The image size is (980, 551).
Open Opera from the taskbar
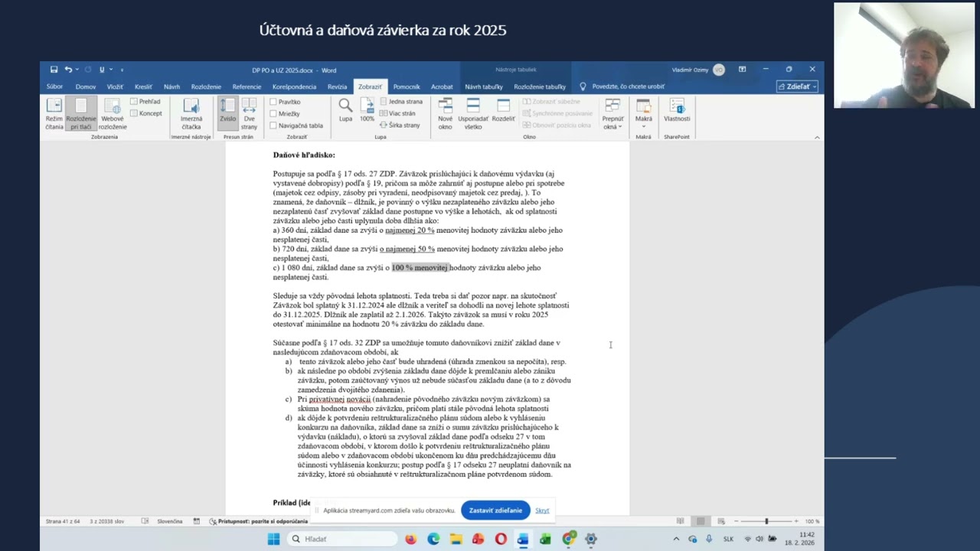(501, 539)
